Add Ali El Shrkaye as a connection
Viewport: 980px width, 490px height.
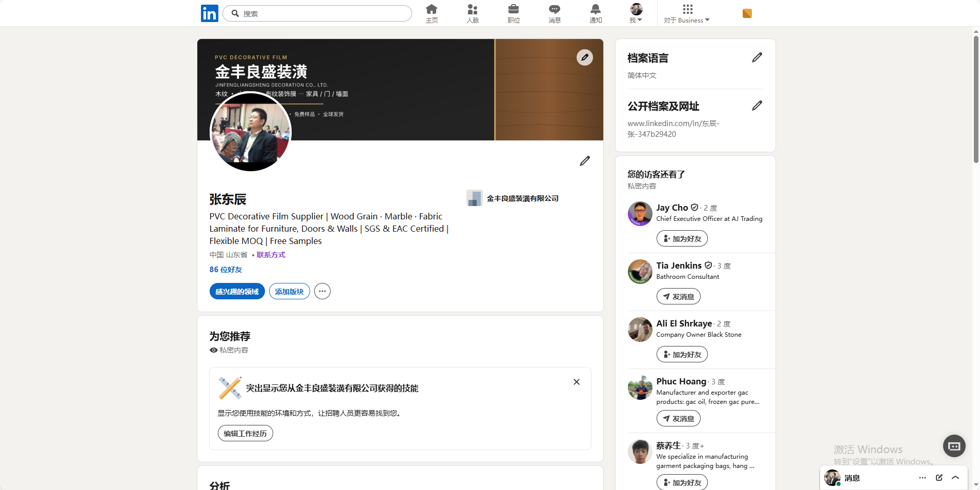(x=682, y=355)
